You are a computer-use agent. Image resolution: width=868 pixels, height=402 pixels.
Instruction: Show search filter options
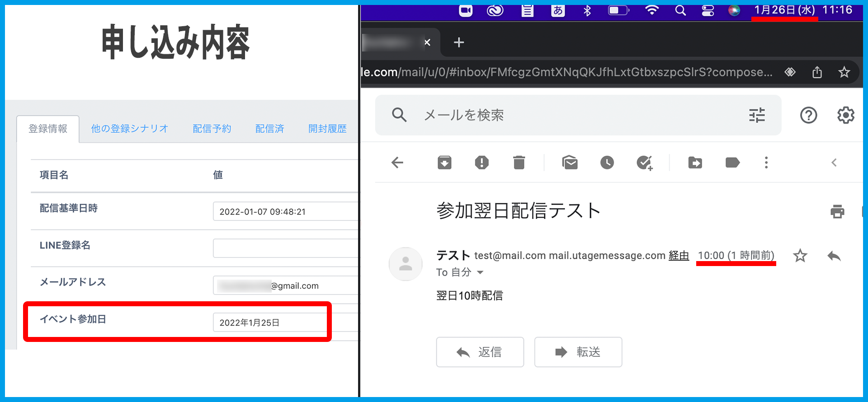click(x=757, y=115)
